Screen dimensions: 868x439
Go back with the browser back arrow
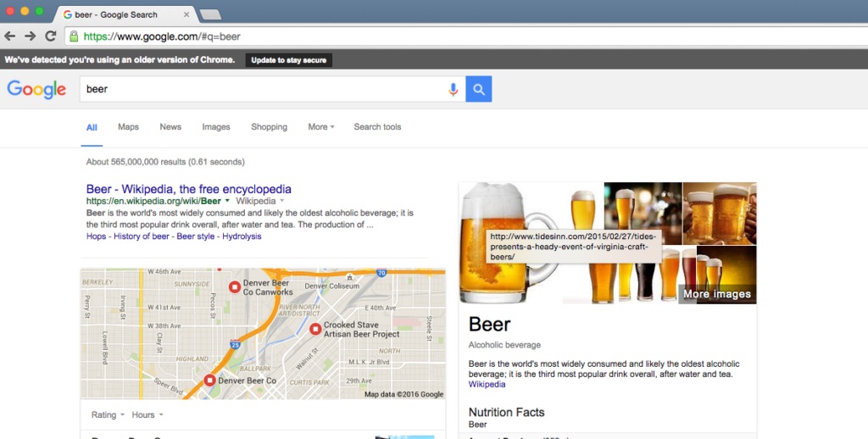pos(10,36)
